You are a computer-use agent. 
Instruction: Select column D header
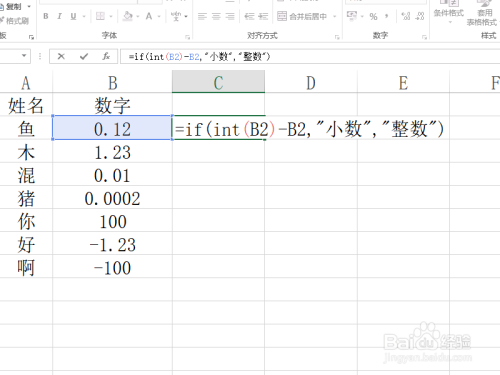coord(311,83)
